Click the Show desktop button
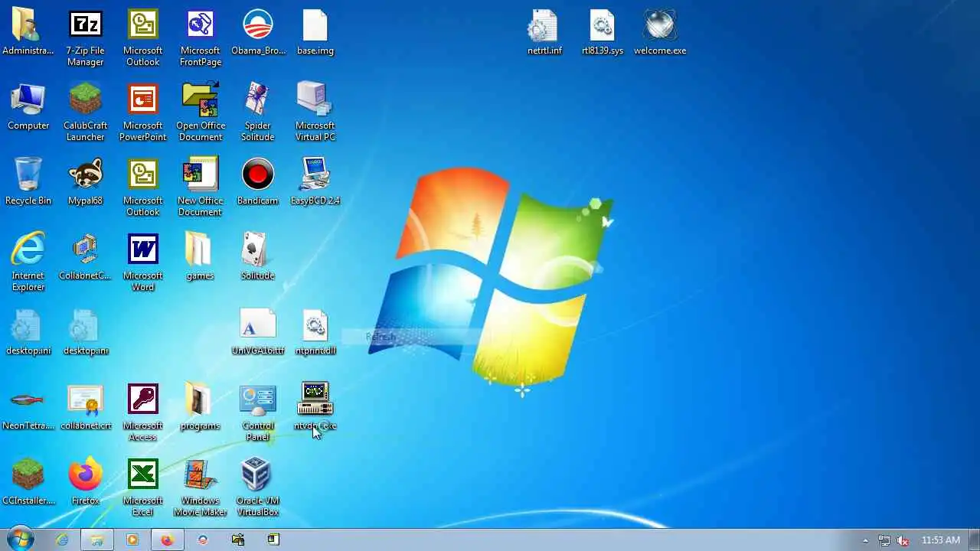The width and height of the screenshot is (980, 551). [974, 540]
